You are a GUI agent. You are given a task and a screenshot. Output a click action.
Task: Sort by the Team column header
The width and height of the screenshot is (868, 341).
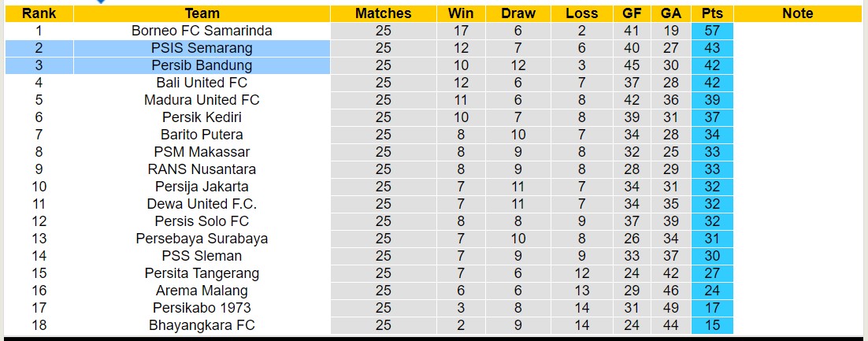click(x=202, y=13)
